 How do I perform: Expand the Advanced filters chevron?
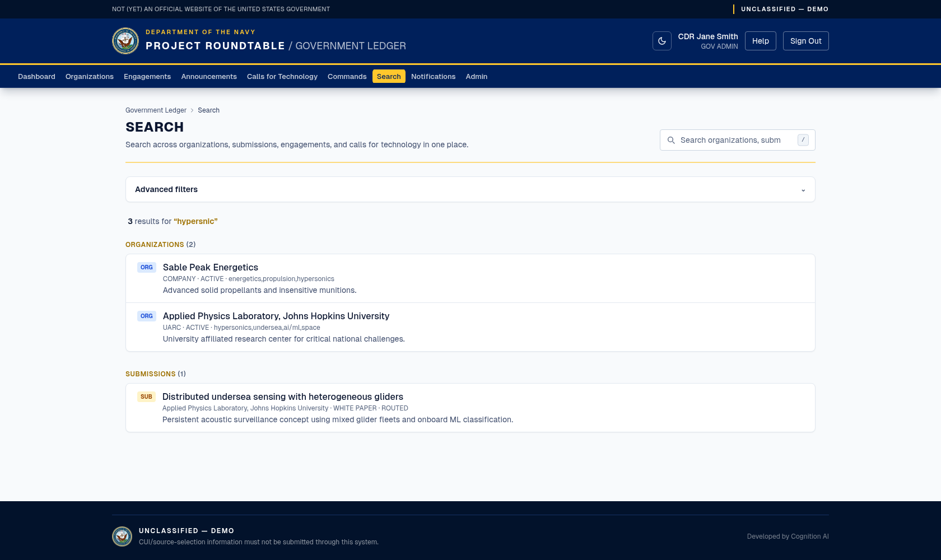pyautogui.click(x=803, y=190)
